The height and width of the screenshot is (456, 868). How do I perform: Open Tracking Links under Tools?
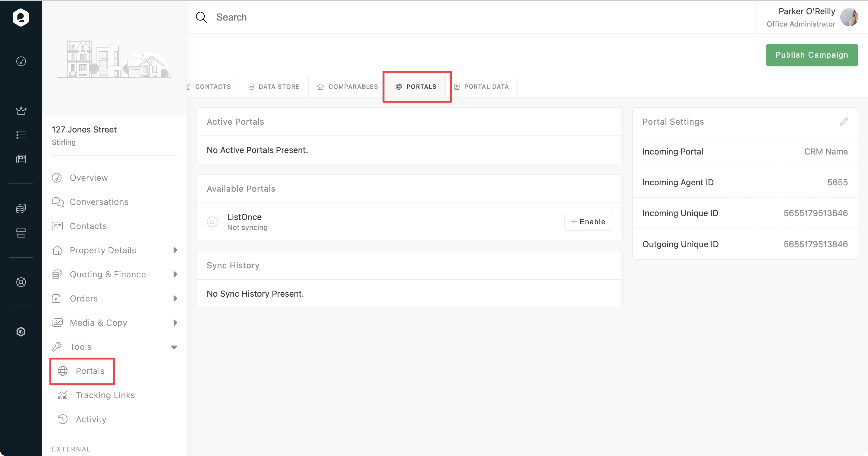tap(105, 395)
